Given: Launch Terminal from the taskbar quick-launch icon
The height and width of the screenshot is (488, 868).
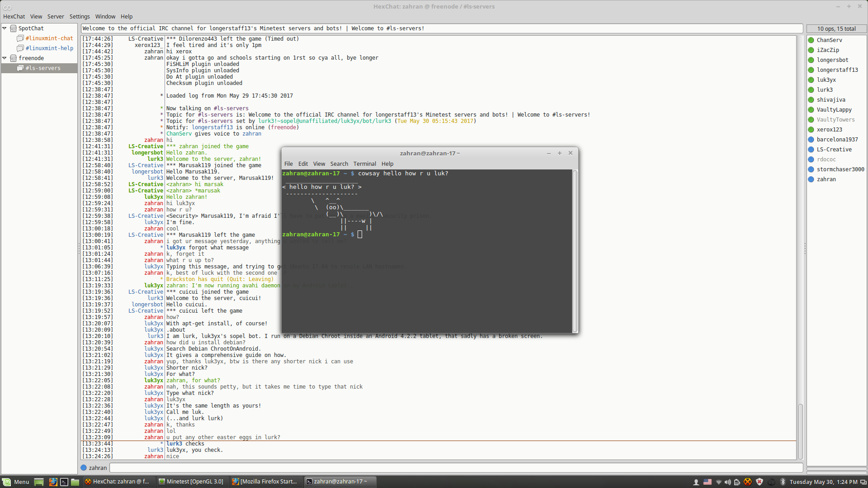Looking at the screenshot, I should click(64, 482).
